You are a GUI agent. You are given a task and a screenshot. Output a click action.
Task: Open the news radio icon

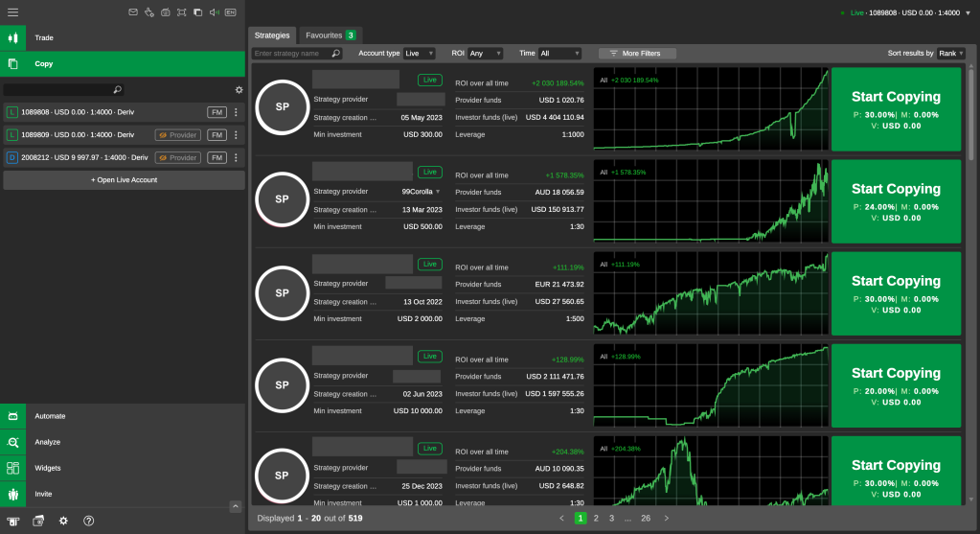[165, 12]
